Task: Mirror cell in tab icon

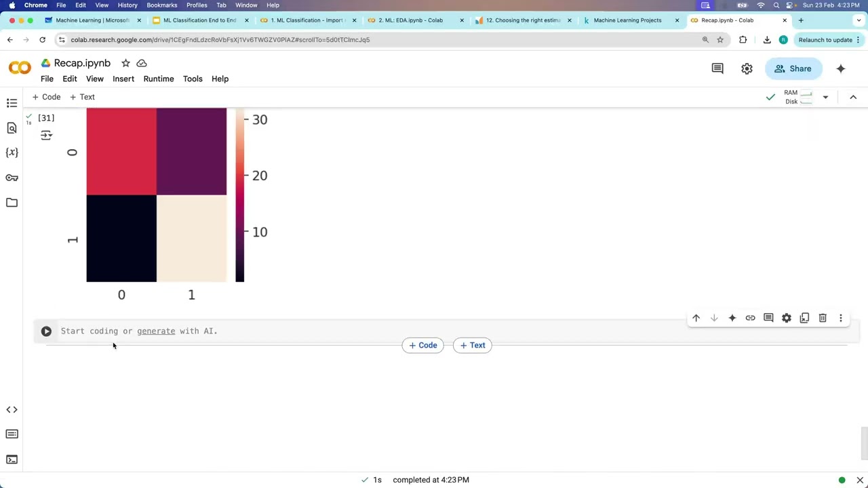Action: pyautogui.click(x=804, y=318)
